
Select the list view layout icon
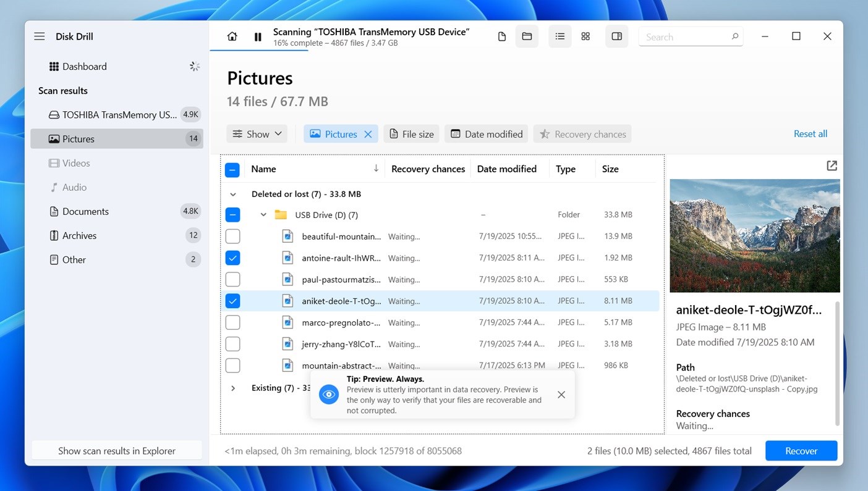[x=560, y=37]
